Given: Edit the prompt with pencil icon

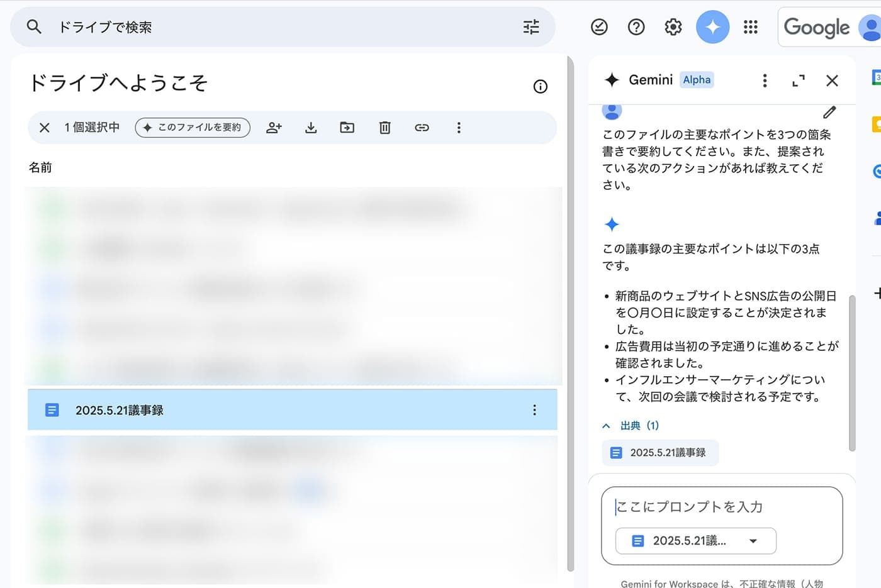Looking at the screenshot, I should (x=829, y=112).
